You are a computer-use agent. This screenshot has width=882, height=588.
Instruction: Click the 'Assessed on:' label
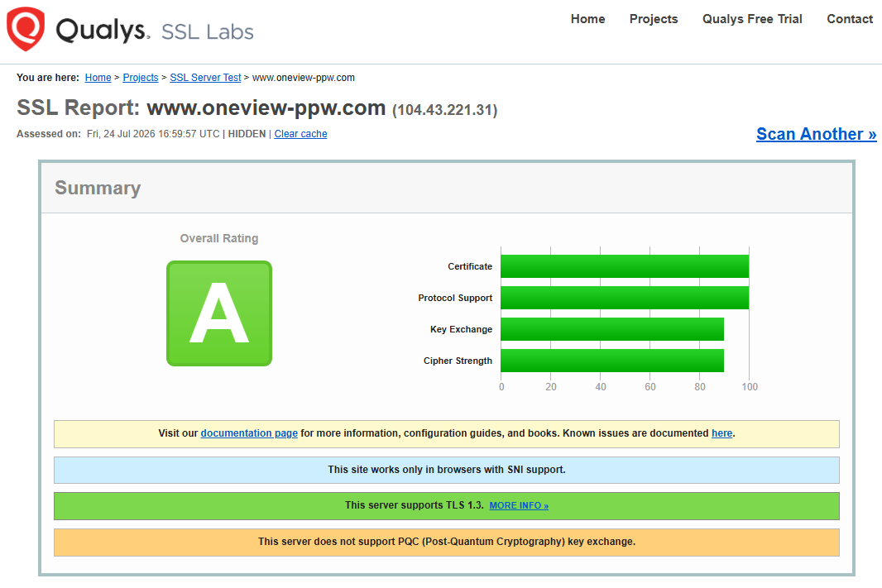(x=49, y=134)
